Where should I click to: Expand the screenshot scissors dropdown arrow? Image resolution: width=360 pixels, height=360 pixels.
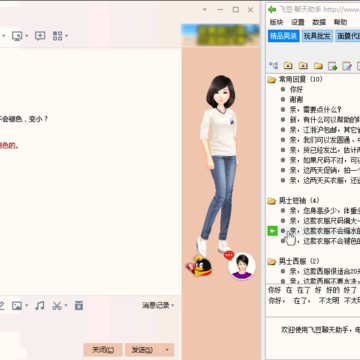coord(66,306)
